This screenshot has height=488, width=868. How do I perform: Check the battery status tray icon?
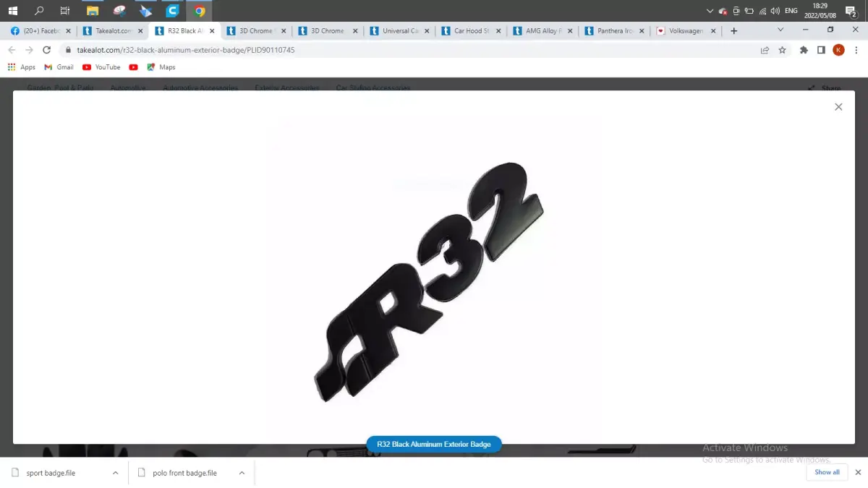(749, 11)
